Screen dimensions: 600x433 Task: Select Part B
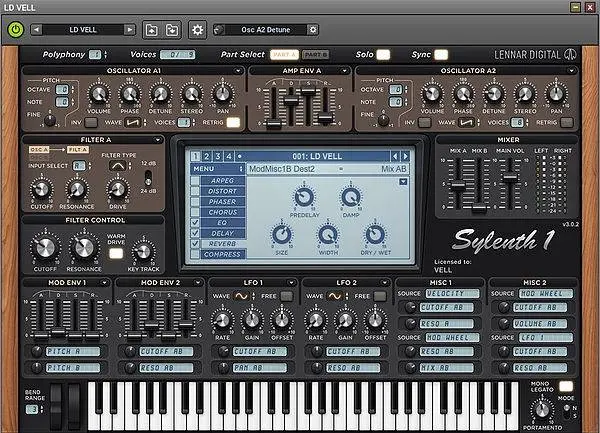[316, 55]
